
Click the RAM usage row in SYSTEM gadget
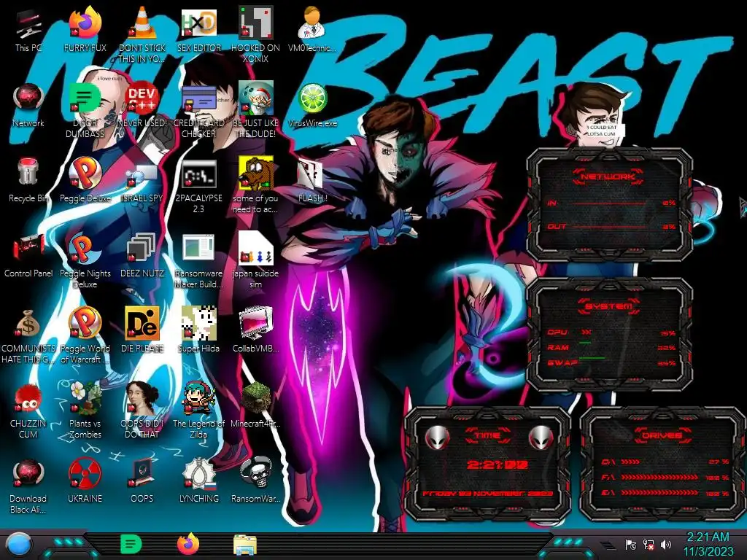[611, 348]
